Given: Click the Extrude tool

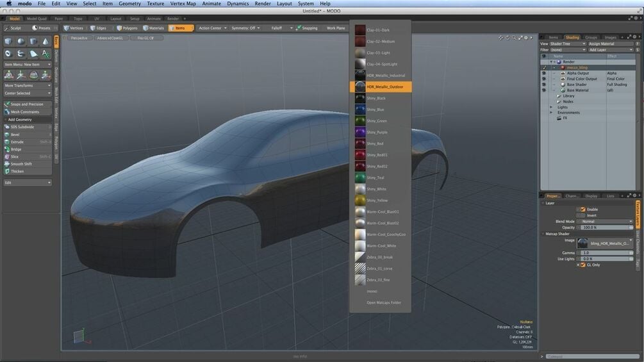Looking at the screenshot, I should coord(27,142).
